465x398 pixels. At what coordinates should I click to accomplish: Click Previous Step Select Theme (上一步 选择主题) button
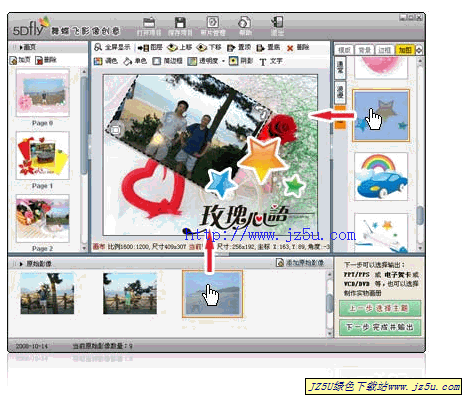pos(380,308)
